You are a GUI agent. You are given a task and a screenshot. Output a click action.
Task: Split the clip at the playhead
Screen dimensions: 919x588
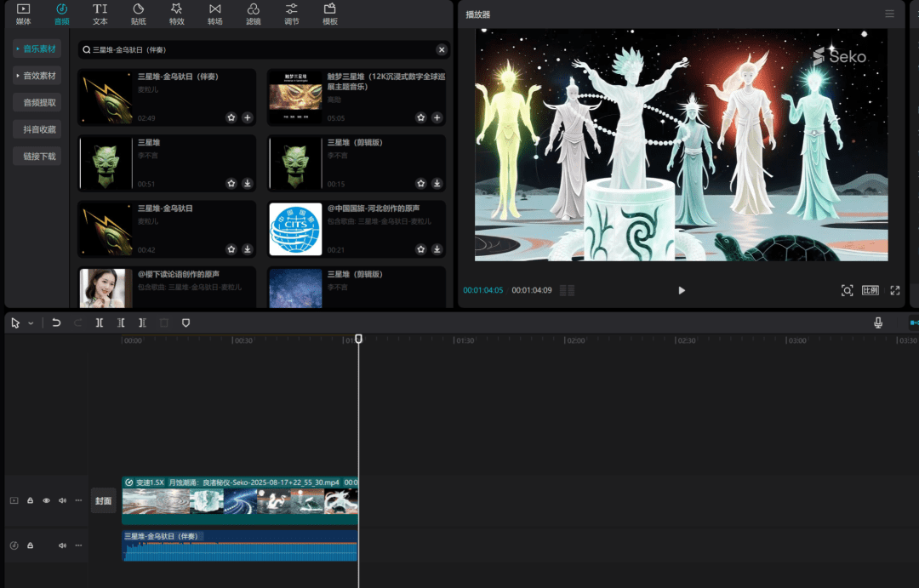[100, 323]
